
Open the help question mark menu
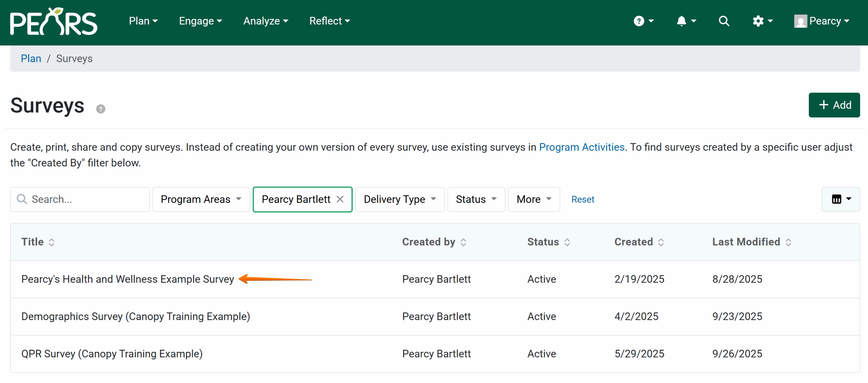click(643, 21)
